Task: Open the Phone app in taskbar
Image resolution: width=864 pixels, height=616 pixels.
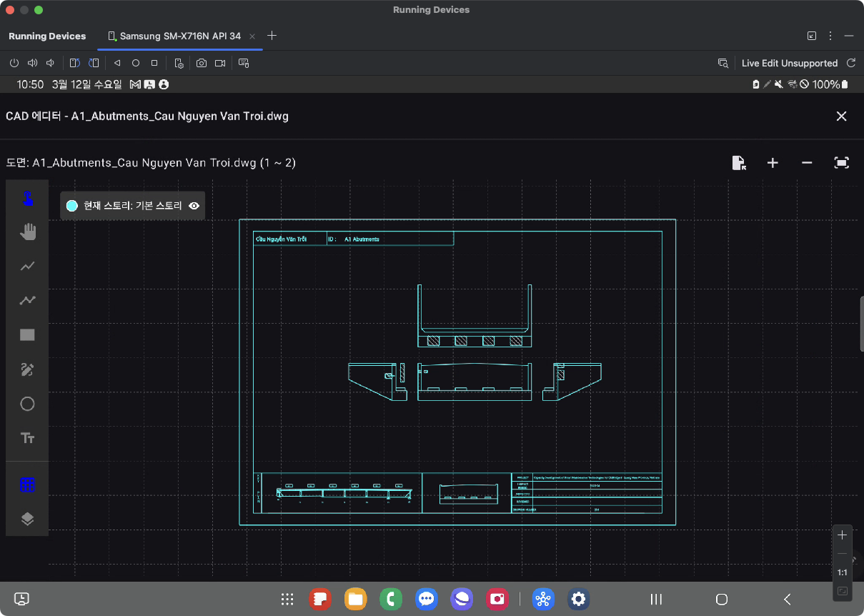Action: [390, 599]
